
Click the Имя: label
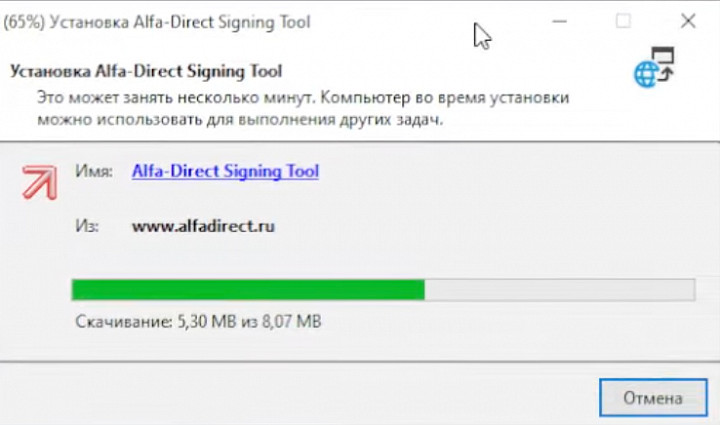tap(94, 171)
